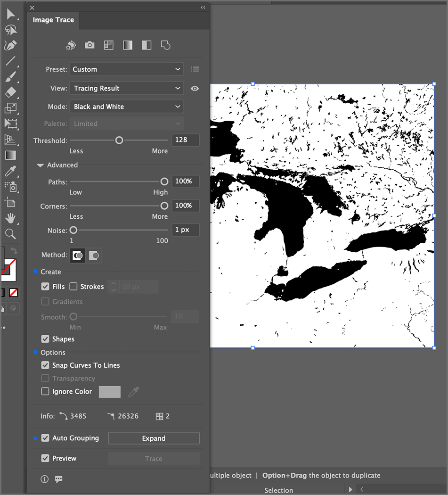
Task: Disable Snap Curves To Lines
Action: click(x=45, y=365)
